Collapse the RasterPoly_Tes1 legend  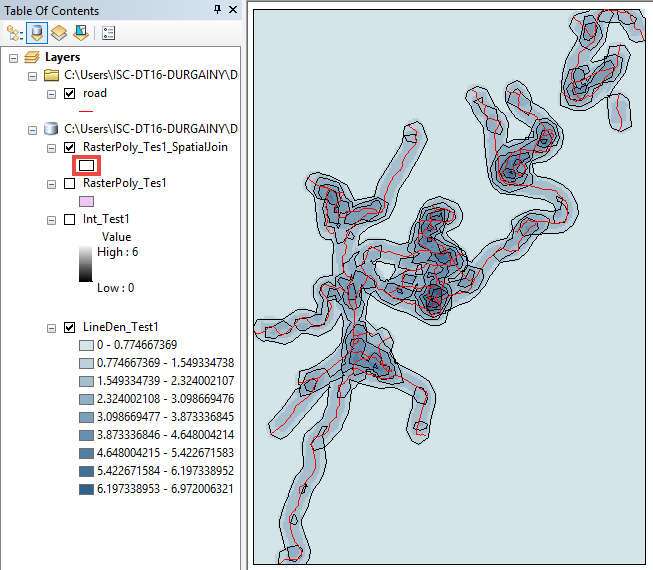click(x=51, y=184)
